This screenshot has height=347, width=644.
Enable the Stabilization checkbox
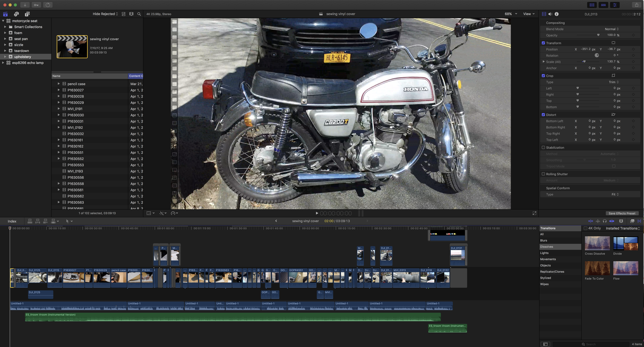[543, 147]
